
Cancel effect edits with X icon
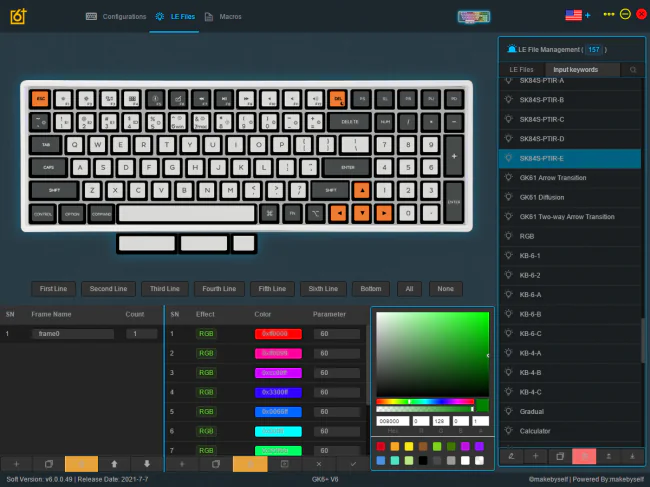[x=318, y=464]
